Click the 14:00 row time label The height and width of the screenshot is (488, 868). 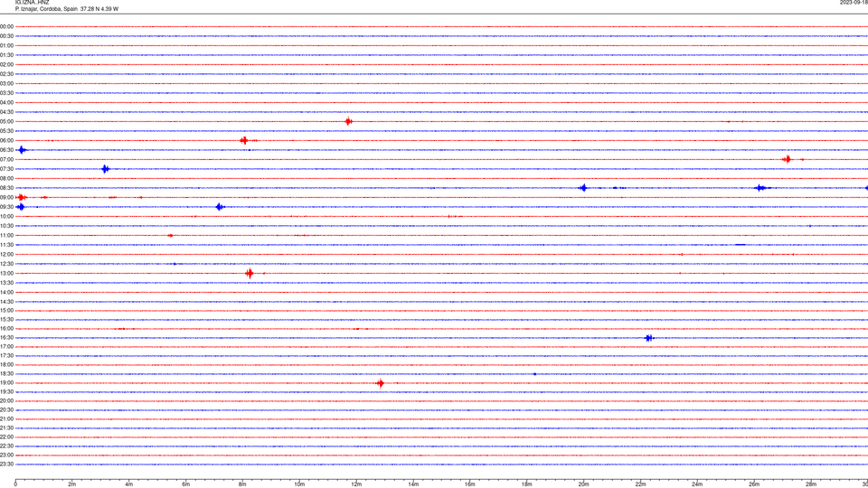point(6,292)
